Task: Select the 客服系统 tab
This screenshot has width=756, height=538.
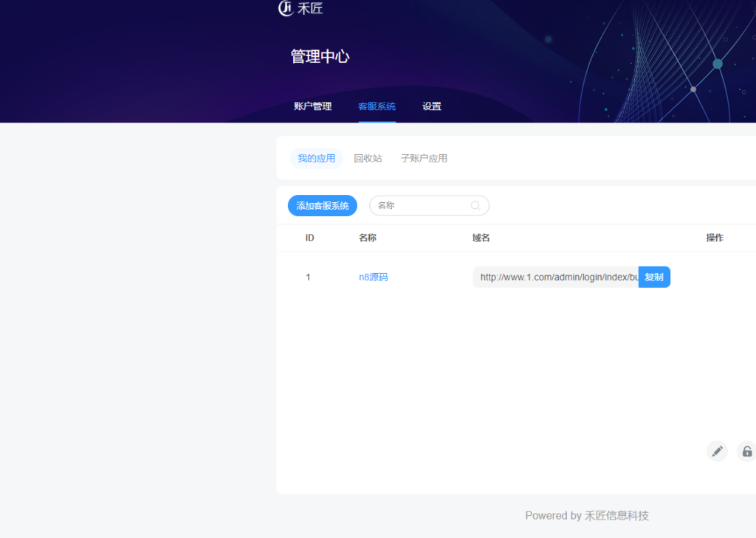Action: point(377,106)
